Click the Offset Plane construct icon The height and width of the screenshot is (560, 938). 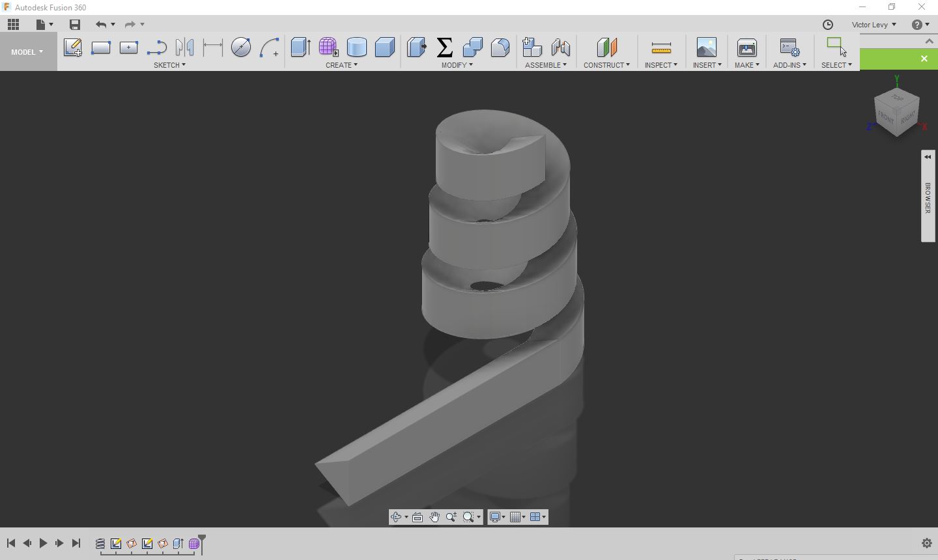[x=606, y=47]
